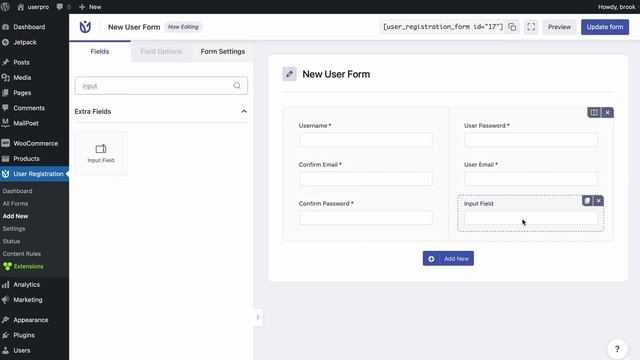The width and height of the screenshot is (640, 360).
Task: Open Content Rules submenu
Action: coord(22,254)
